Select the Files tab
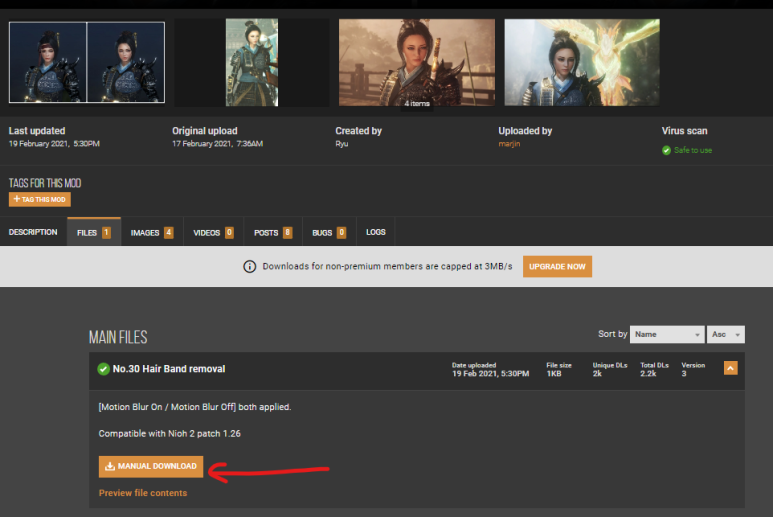 pyautogui.click(x=94, y=232)
